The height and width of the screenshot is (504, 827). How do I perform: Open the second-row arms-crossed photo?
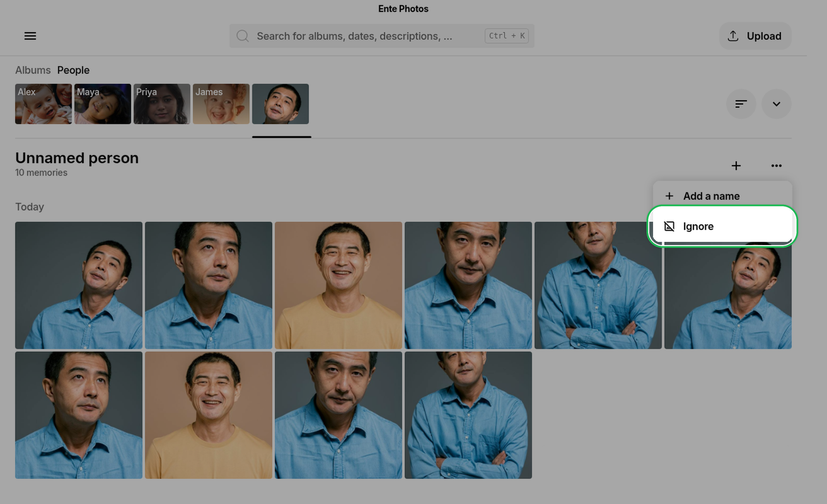pos(468,415)
